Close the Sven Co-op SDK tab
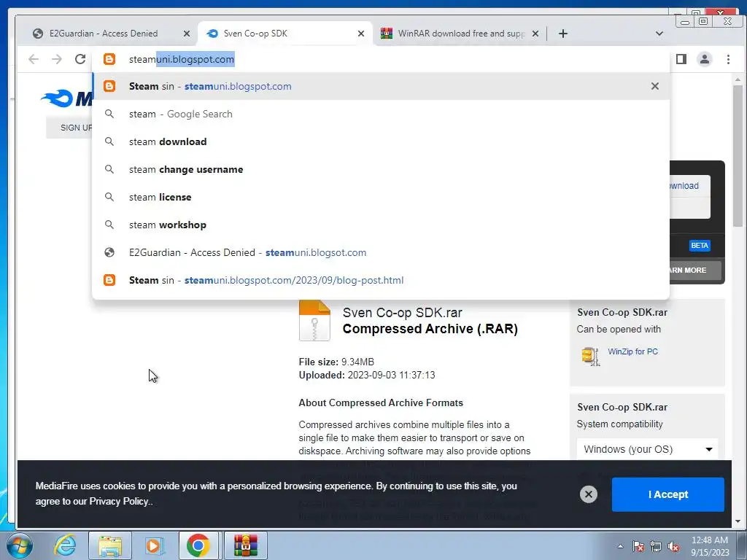Viewport: 747px width, 560px height. [x=361, y=34]
